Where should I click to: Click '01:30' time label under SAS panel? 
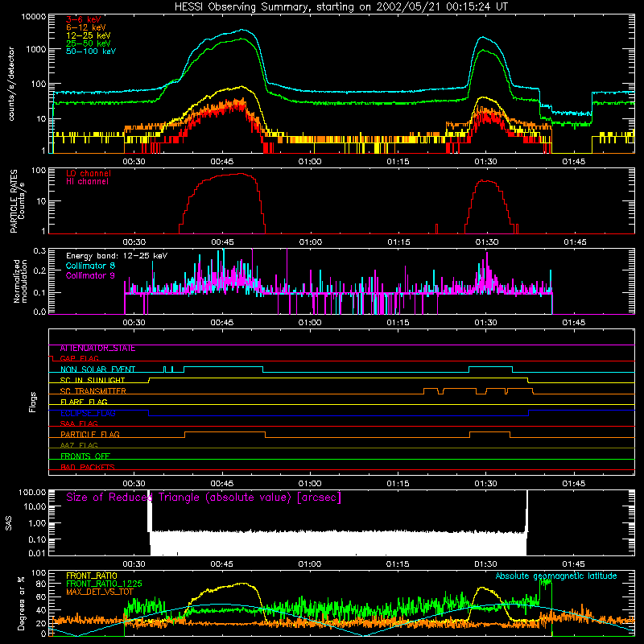click(485, 564)
